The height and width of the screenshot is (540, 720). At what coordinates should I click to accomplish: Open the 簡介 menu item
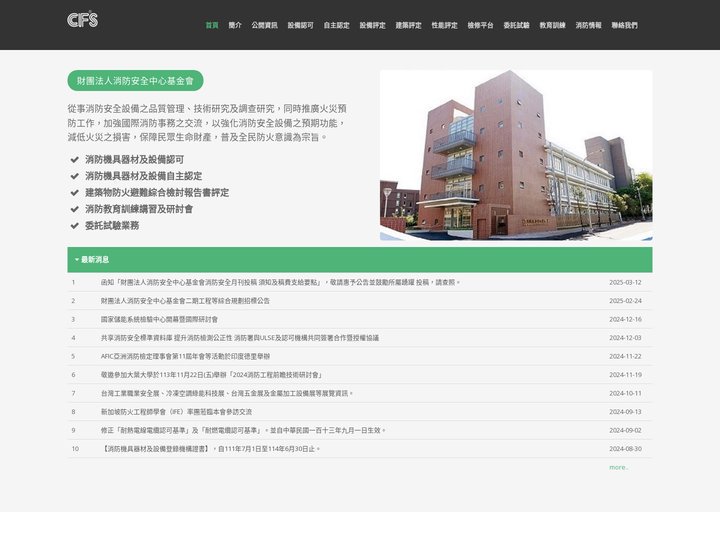point(235,25)
